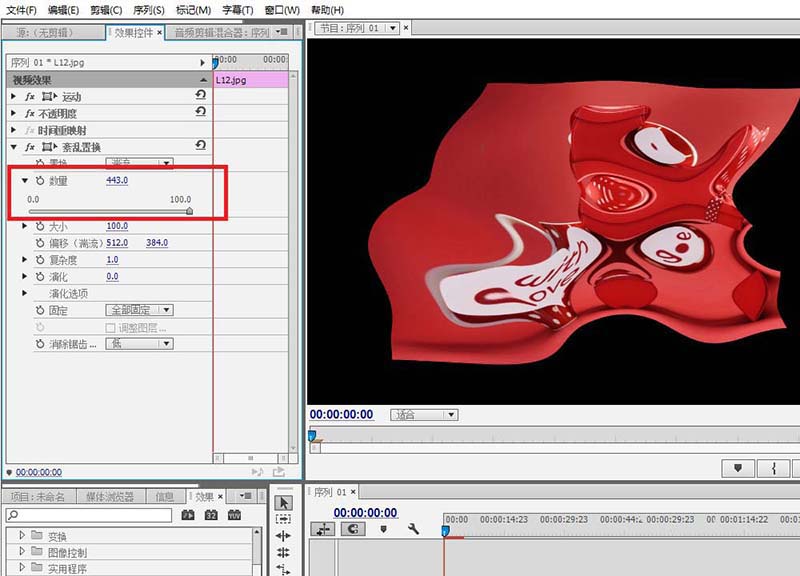Open the 适合 zoom level dropdown
Image resolution: width=800 pixels, height=576 pixels.
click(x=424, y=415)
